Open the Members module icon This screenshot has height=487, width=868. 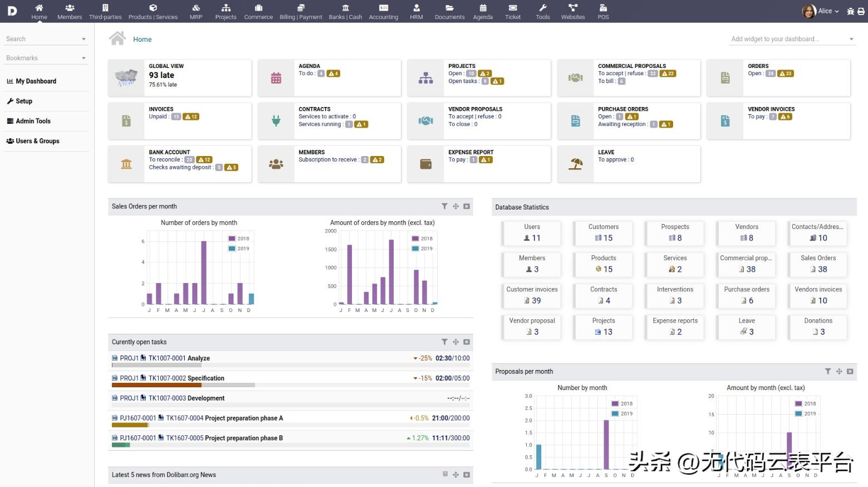coord(70,8)
